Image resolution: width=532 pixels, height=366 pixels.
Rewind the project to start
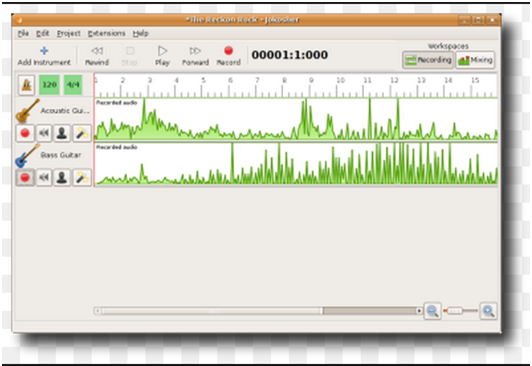click(x=97, y=56)
